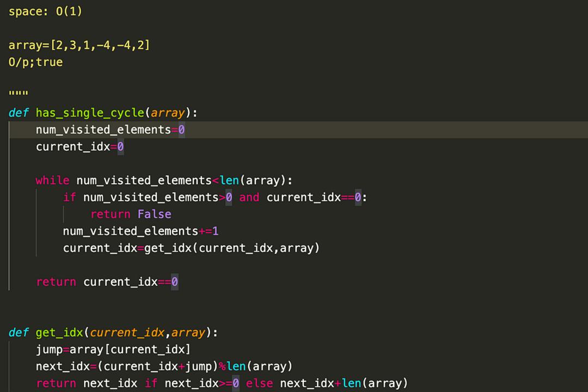
Task: Click the 'space: O(1)' comment text
Action: pos(45,11)
